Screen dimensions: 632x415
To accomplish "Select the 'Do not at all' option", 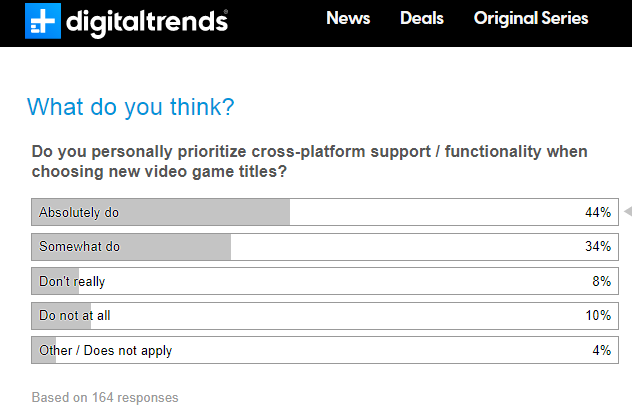I will click(x=325, y=315).
